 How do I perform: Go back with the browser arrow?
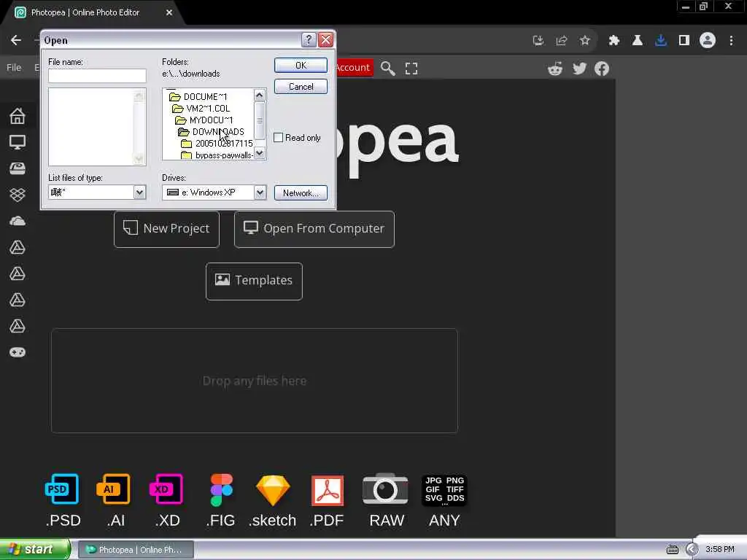click(16, 41)
